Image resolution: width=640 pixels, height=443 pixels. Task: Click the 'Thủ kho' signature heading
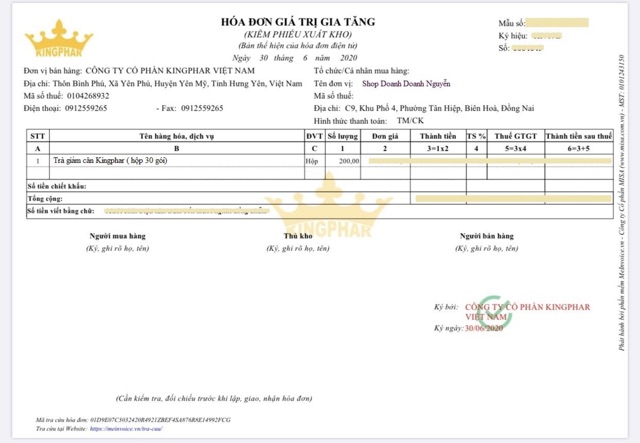tap(298, 236)
